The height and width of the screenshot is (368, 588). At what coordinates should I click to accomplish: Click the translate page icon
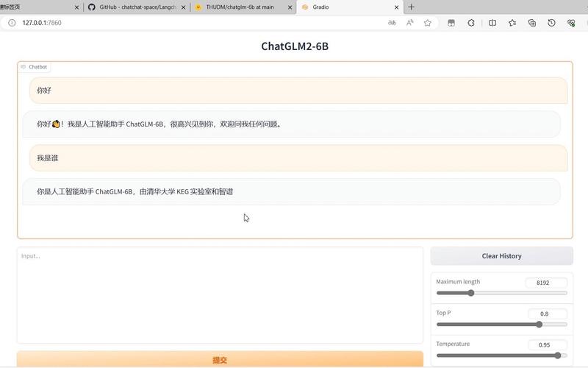pos(392,23)
